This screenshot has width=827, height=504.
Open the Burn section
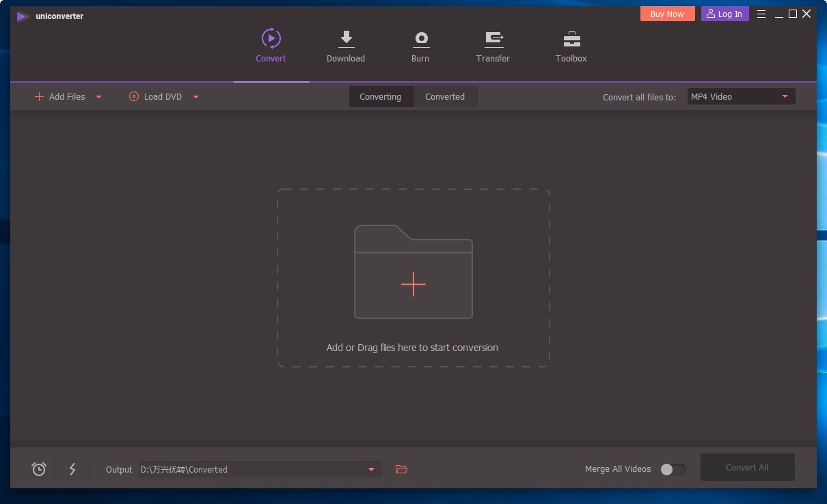[x=420, y=46]
